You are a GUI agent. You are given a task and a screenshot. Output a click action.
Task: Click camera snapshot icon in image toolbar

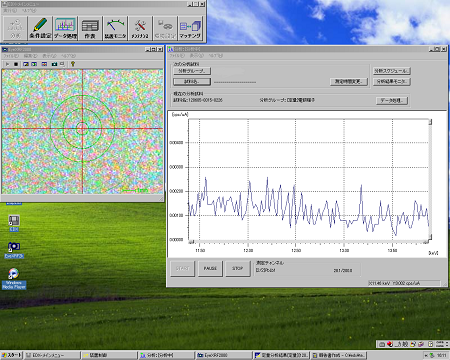pos(54,64)
